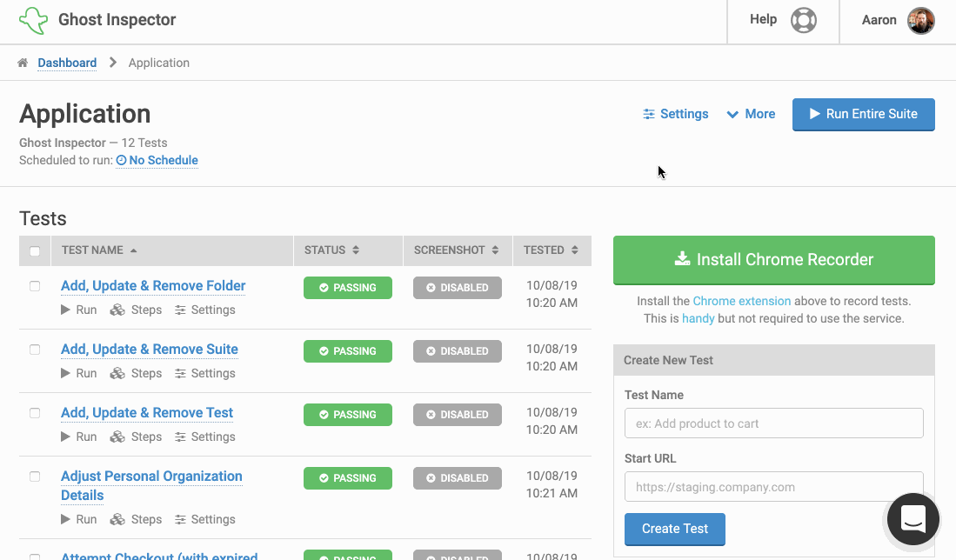The height and width of the screenshot is (560, 956).
Task: Click Aaron's profile avatar
Action: (x=920, y=20)
